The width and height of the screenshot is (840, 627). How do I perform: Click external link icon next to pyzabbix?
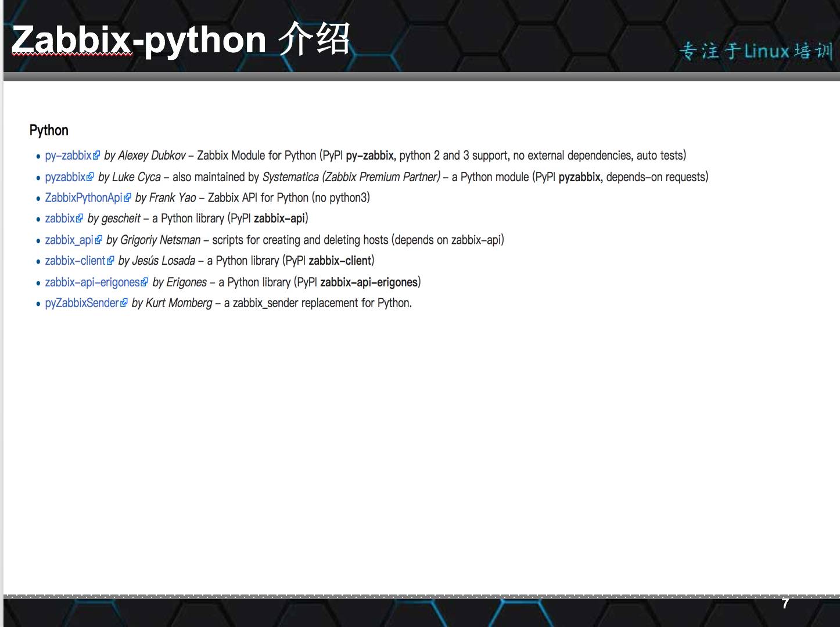(90, 177)
